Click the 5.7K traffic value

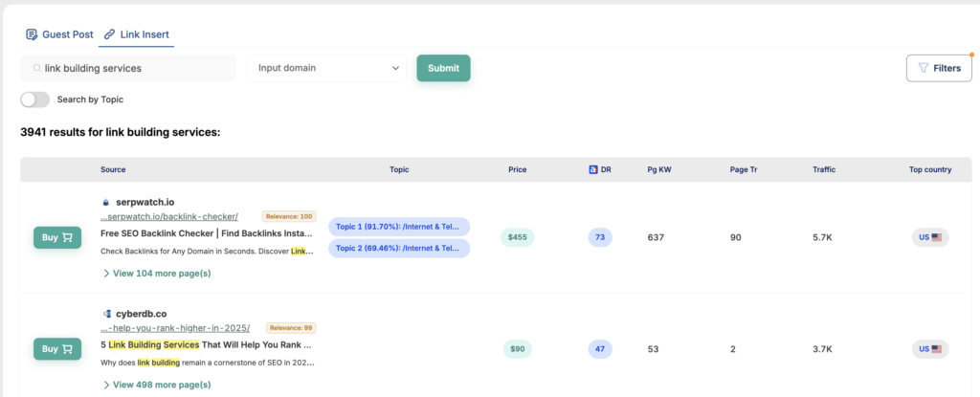pos(822,237)
